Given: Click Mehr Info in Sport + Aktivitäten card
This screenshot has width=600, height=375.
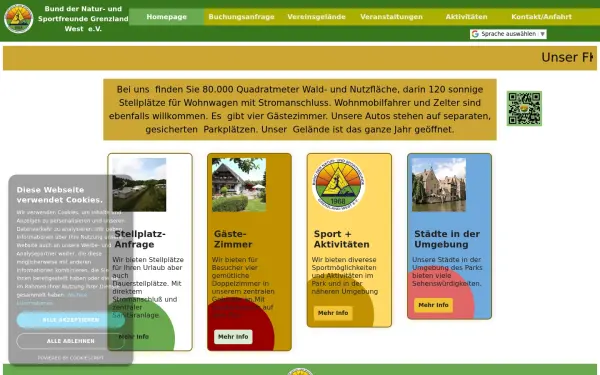Looking at the screenshot, I should pos(333,313).
